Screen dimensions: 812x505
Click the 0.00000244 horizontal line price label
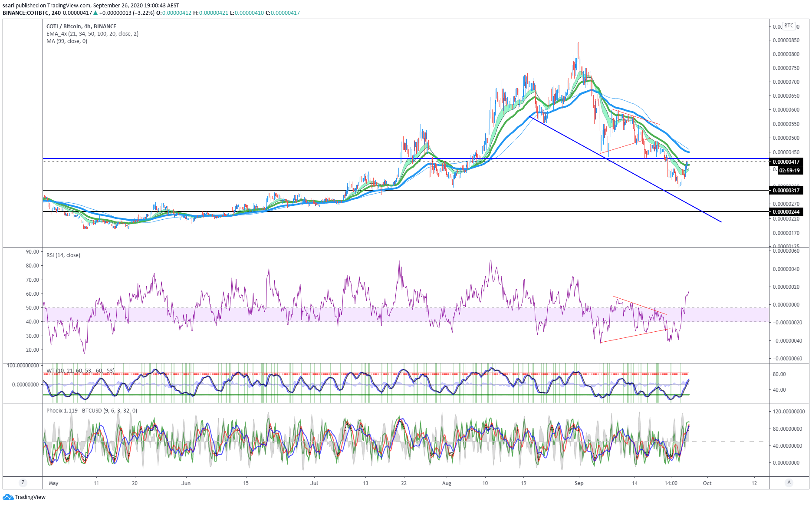pos(786,211)
